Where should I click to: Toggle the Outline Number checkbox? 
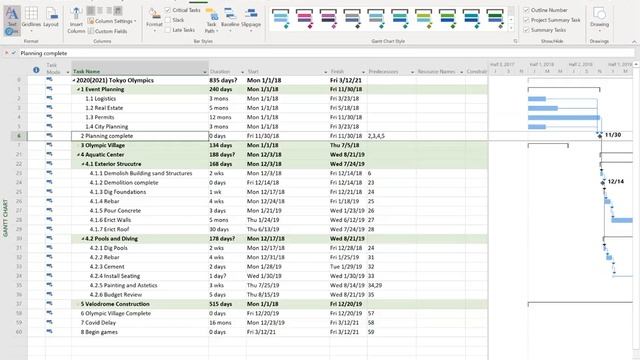pyautogui.click(x=527, y=10)
